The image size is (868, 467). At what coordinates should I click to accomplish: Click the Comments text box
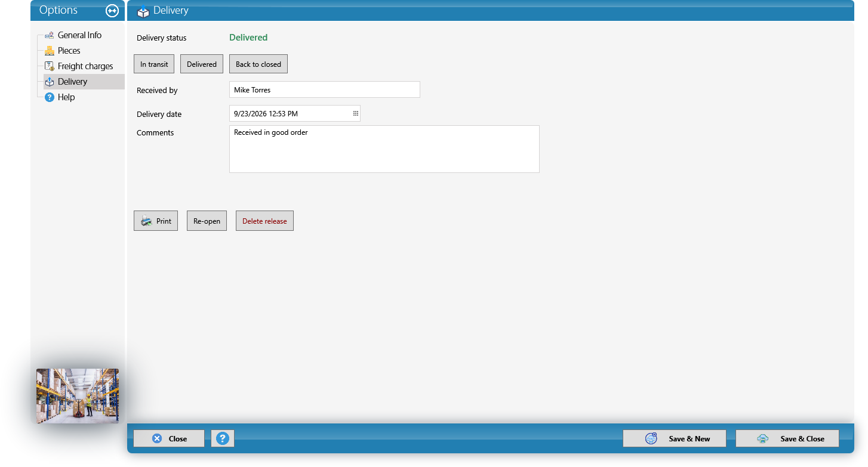pos(384,149)
